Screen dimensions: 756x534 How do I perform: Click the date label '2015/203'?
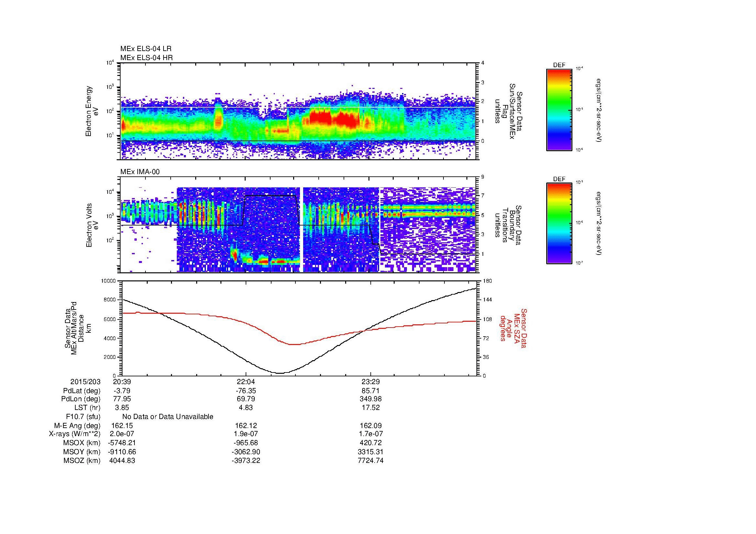pyautogui.click(x=85, y=382)
